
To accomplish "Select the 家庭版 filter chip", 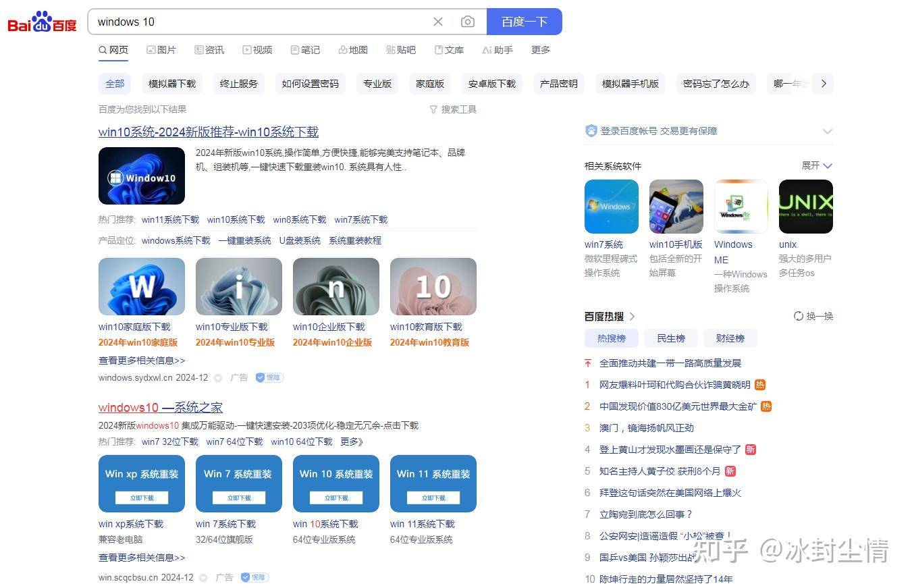I will pos(430,84).
